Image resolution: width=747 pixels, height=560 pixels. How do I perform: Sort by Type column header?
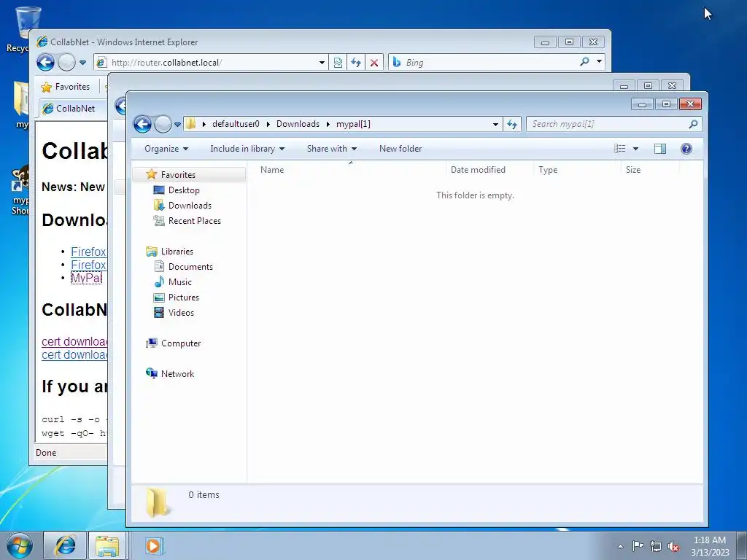tap(548, 169)
